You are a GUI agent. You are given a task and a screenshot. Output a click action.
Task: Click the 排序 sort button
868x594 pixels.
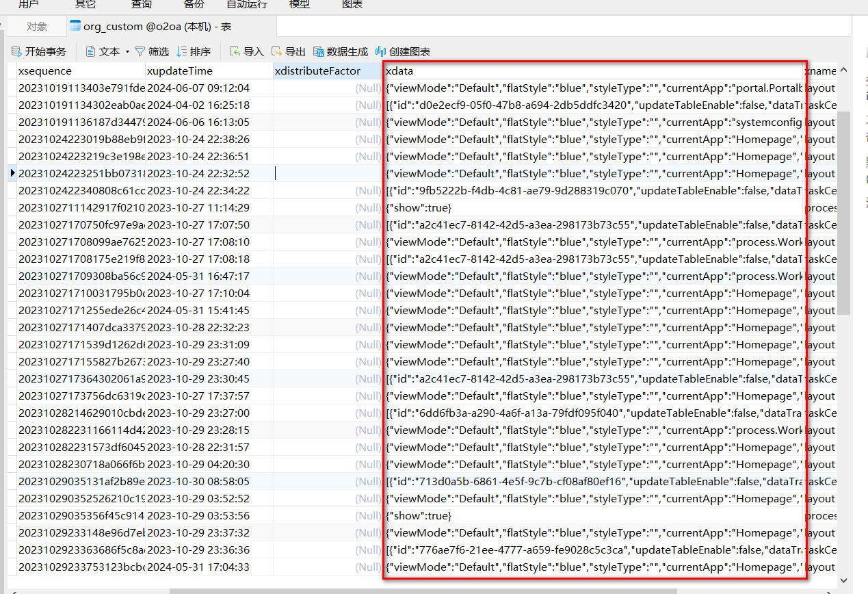[x=194, y=51]
